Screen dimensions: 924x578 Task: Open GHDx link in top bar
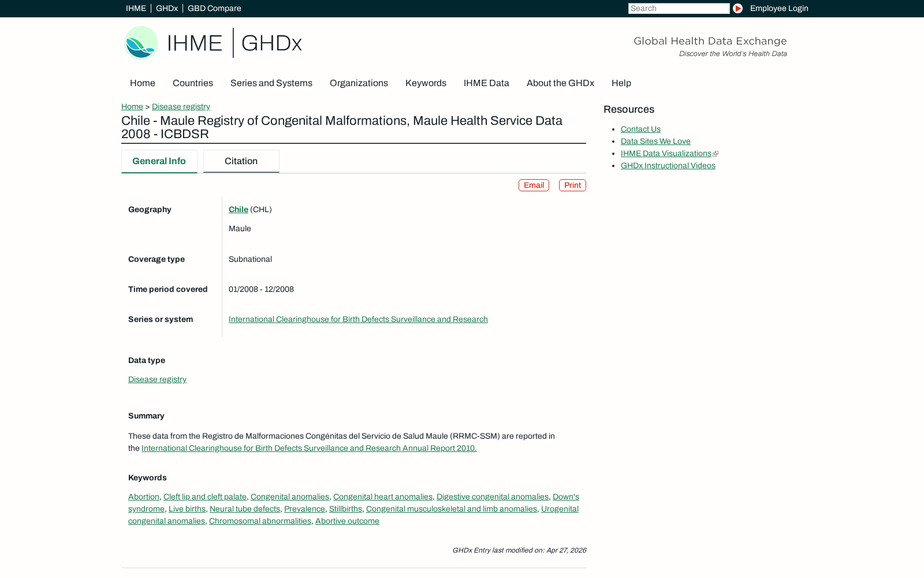tap(167, 8)
